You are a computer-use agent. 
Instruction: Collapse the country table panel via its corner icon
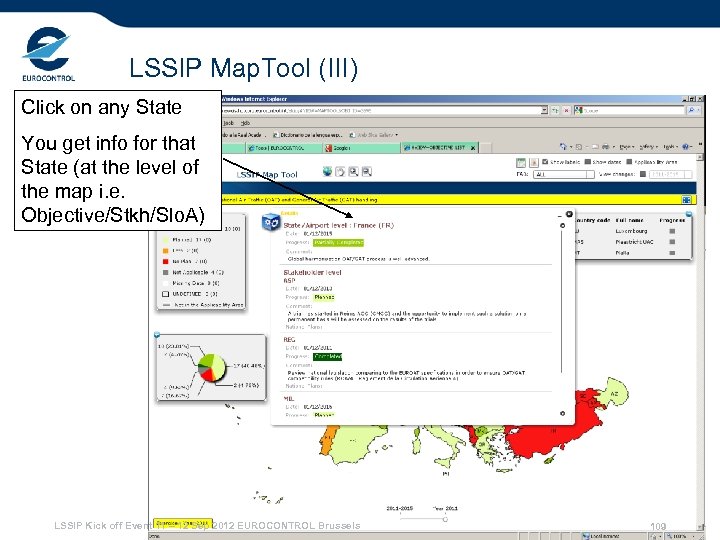click(689, 214)
